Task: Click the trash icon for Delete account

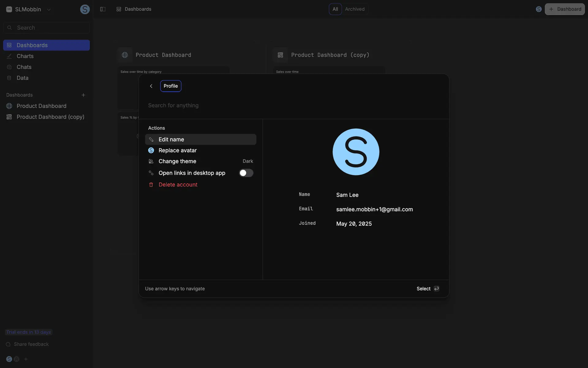Action: [151, 185]
